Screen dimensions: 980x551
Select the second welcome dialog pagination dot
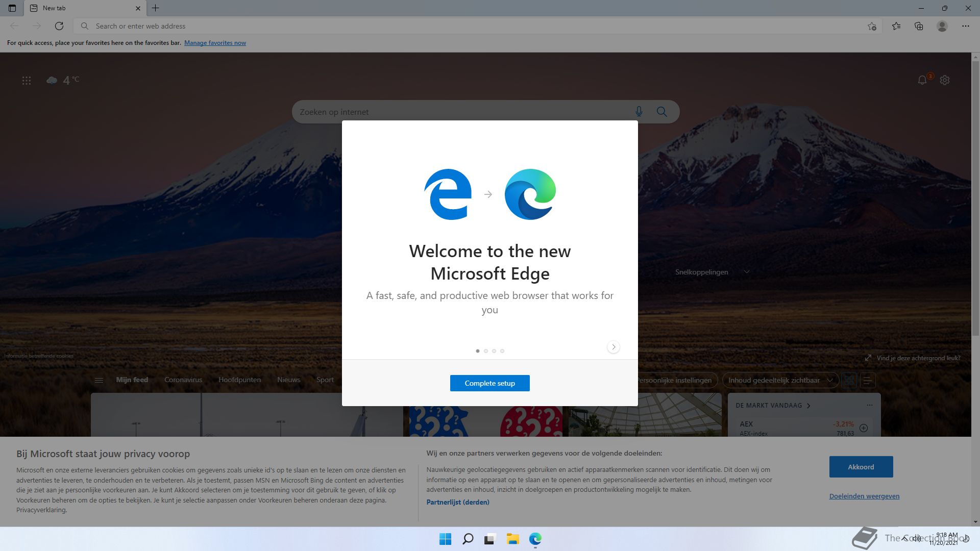tap(486, 351)
